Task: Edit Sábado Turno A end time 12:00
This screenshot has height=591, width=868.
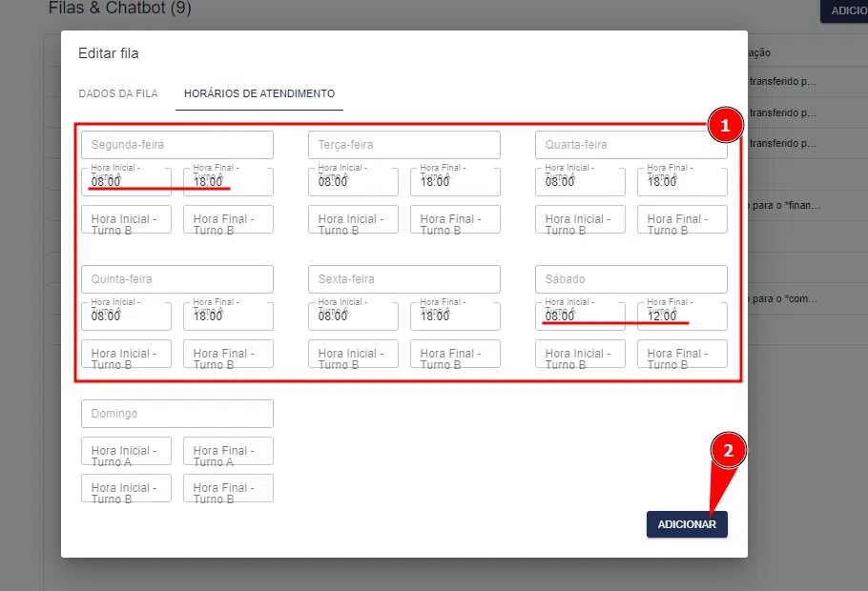Action: click(682, 316)
